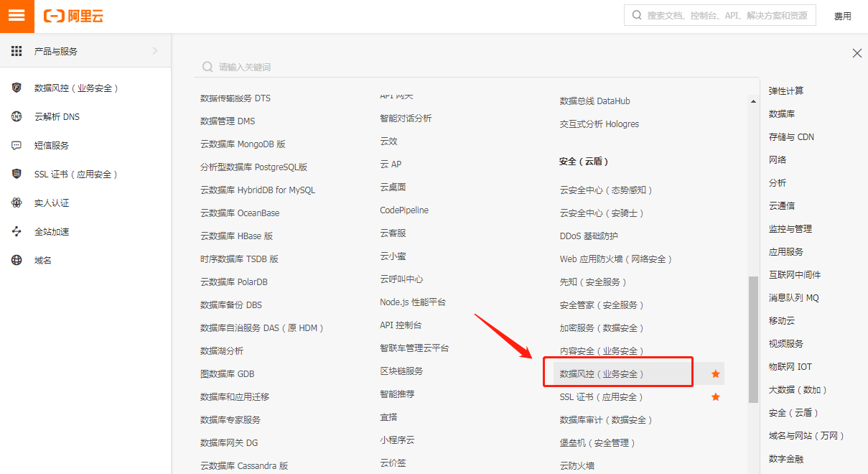Screen dimensions: 868x474
Task: Click the 云解析 DNS icon
Action: click(x=17, y=116)
